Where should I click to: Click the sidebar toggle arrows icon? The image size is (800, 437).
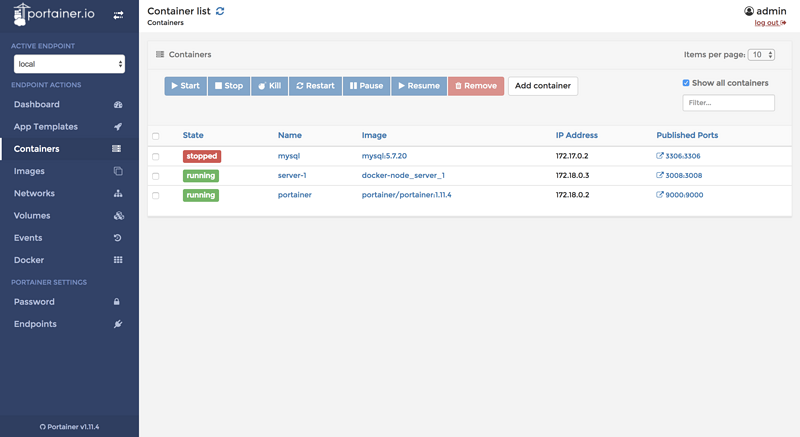[119, 15]
